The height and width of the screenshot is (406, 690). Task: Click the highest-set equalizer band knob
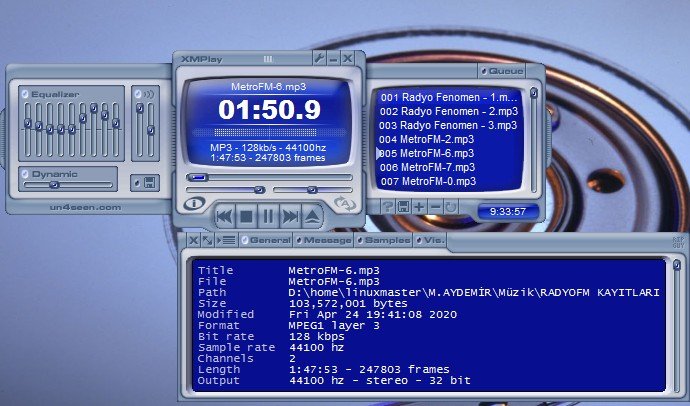(94, 107)
